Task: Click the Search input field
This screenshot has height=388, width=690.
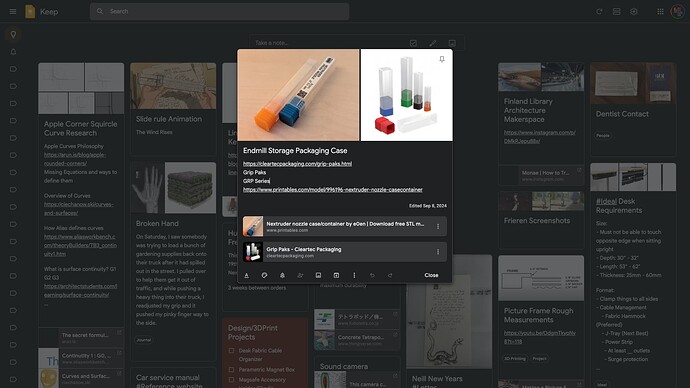Action: [x=220, y=11]
